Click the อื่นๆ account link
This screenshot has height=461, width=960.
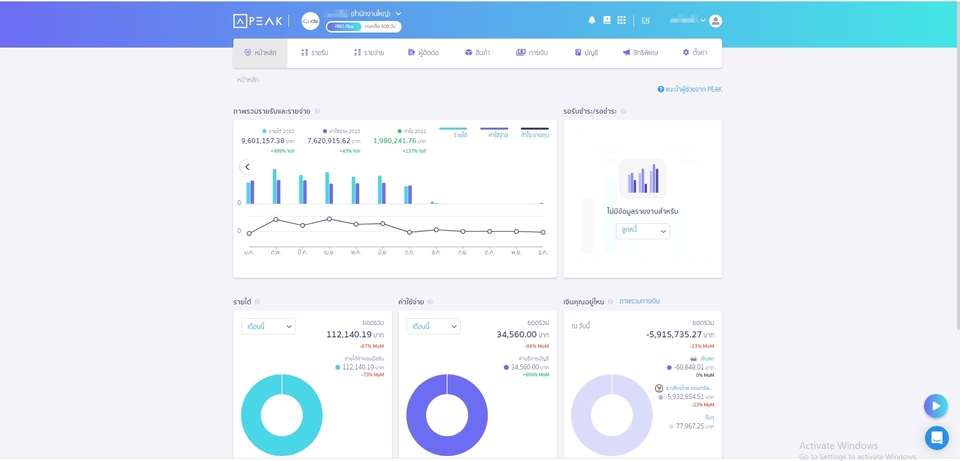[x=709, y=417]
